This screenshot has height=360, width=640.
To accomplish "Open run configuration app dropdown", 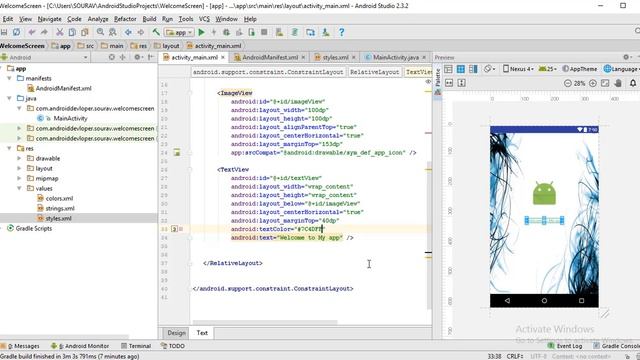I will click(179, 32).
